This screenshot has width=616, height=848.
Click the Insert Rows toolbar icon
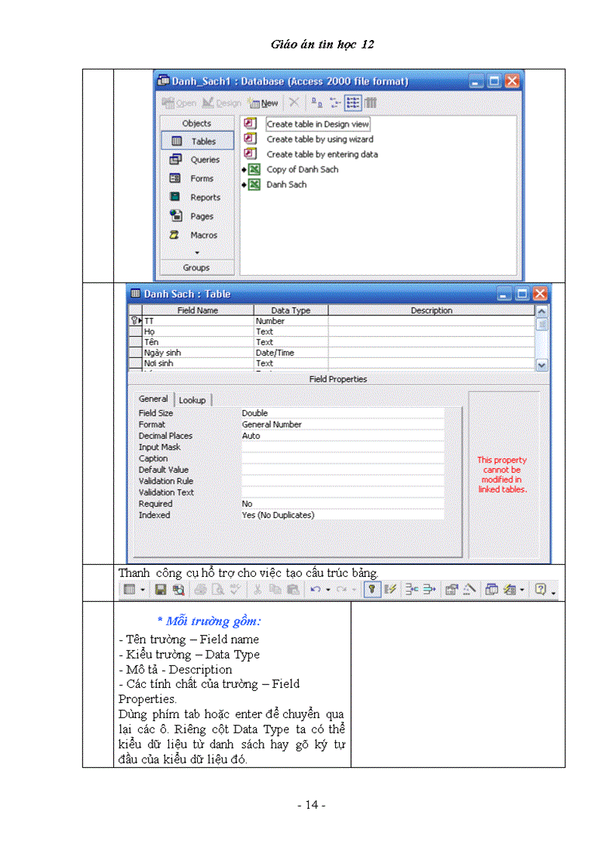pos(412,590)
